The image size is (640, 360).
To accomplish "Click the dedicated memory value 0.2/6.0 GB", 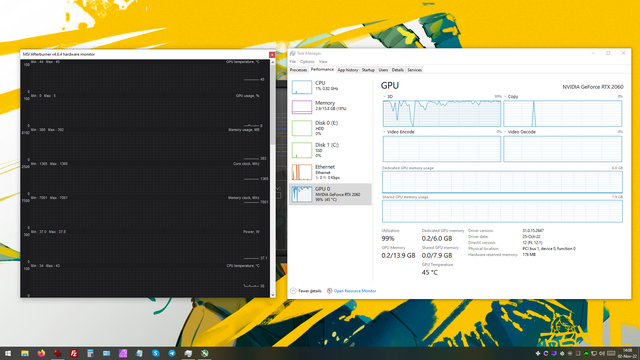I will coord(437,238).
